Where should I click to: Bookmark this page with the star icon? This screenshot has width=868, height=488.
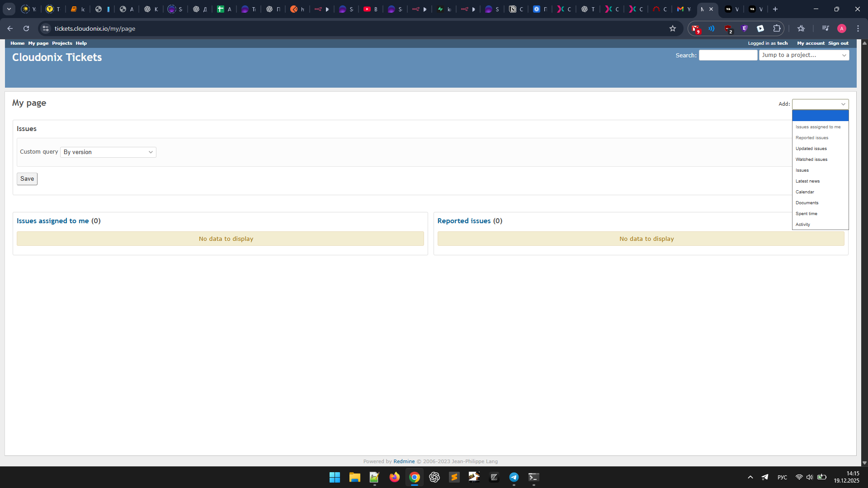(672, 28)
